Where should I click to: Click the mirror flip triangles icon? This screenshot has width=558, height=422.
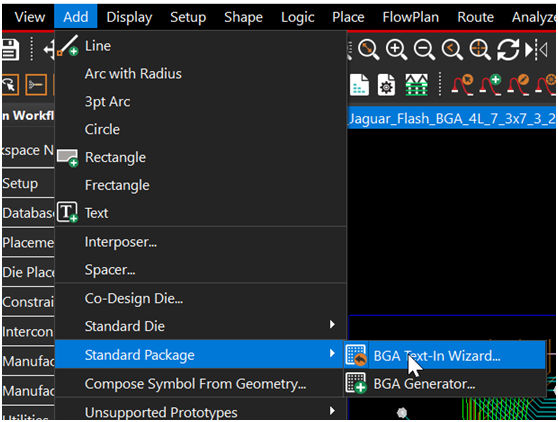[536, 49]
